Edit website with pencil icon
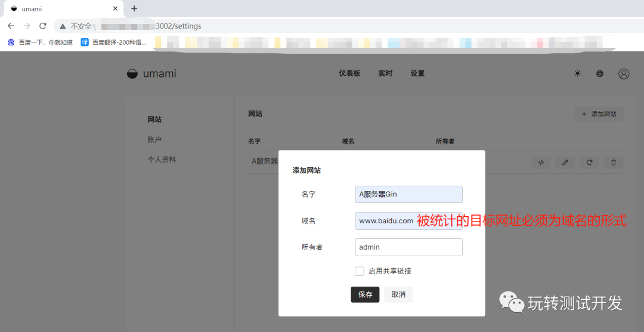 (x=565, y=162)
